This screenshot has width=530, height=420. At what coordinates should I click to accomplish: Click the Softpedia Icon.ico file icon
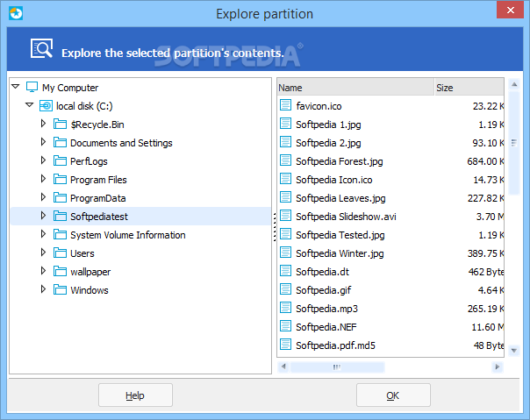pyautogui.click(x=285, y=179)
